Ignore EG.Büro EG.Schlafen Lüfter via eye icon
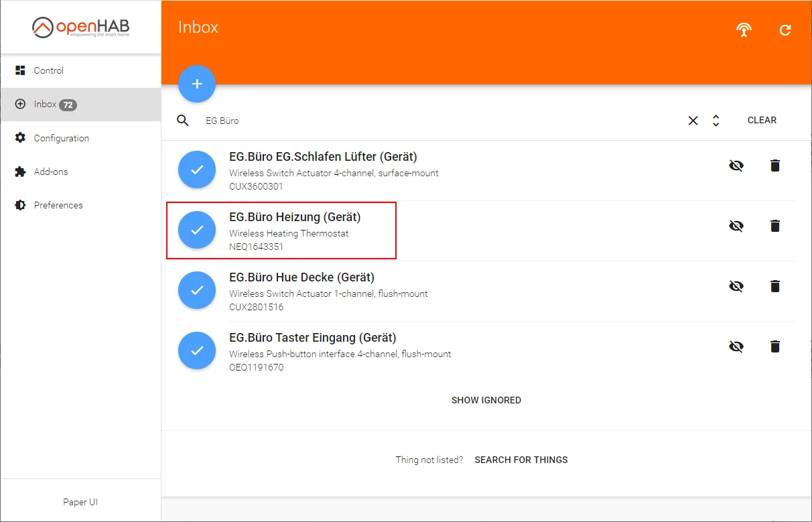This screenshot has width=812, height=522. (x=736, y=166)
